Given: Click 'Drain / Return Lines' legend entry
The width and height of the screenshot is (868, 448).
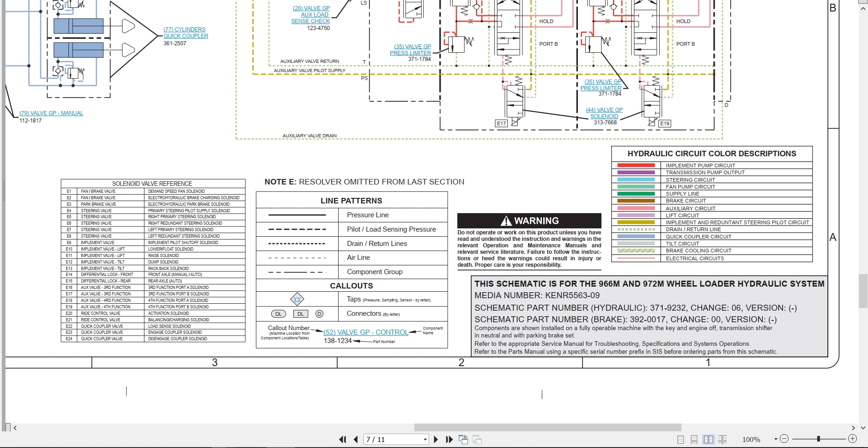Looking at the screenshot, I should click(377, 244).
